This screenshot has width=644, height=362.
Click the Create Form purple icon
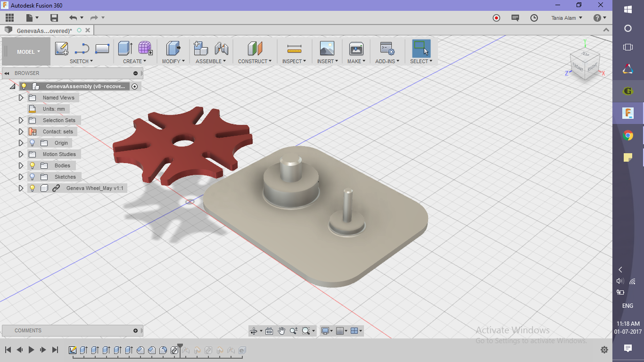[145, 49]
